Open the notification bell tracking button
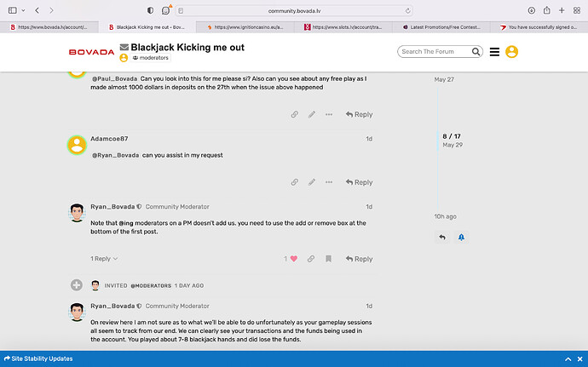 [x=461, y=238]
